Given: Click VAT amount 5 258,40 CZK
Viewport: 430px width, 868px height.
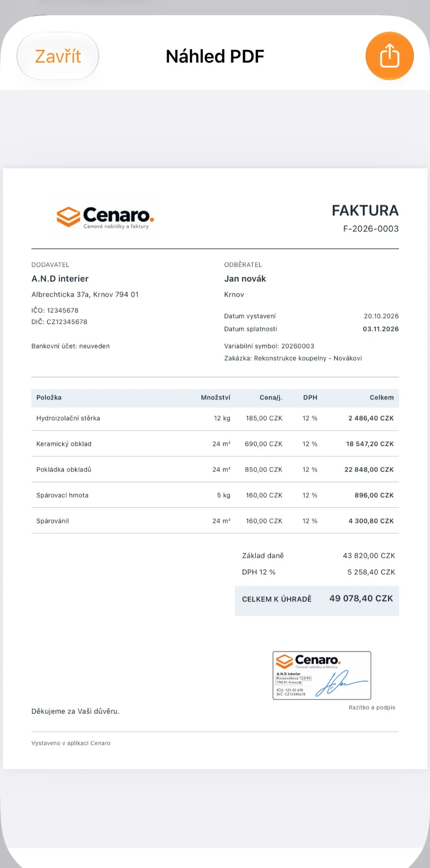Looking at the screenshot, I should pyautogui.click(x=371, y=572).
